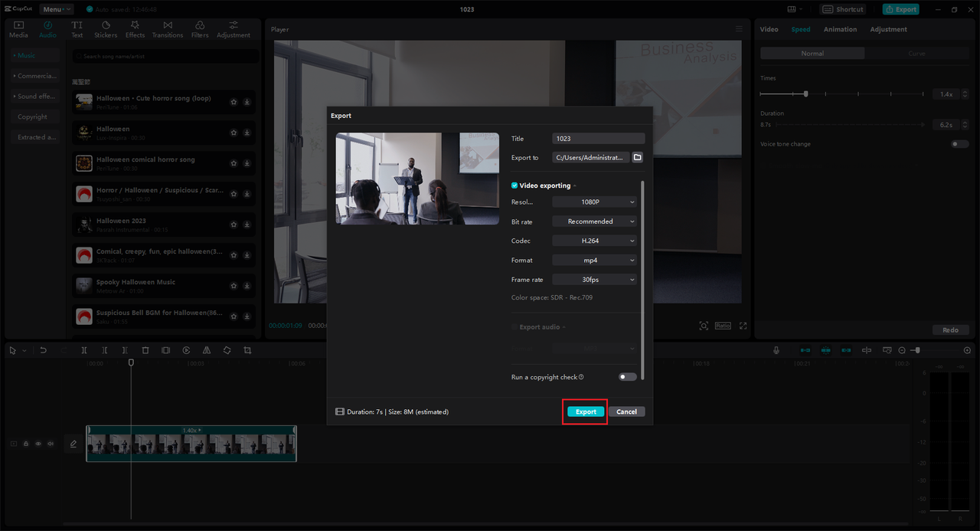980x531 pixels.
Task: Open the Copyright section in sidebar
Action: tap(35, 117)
